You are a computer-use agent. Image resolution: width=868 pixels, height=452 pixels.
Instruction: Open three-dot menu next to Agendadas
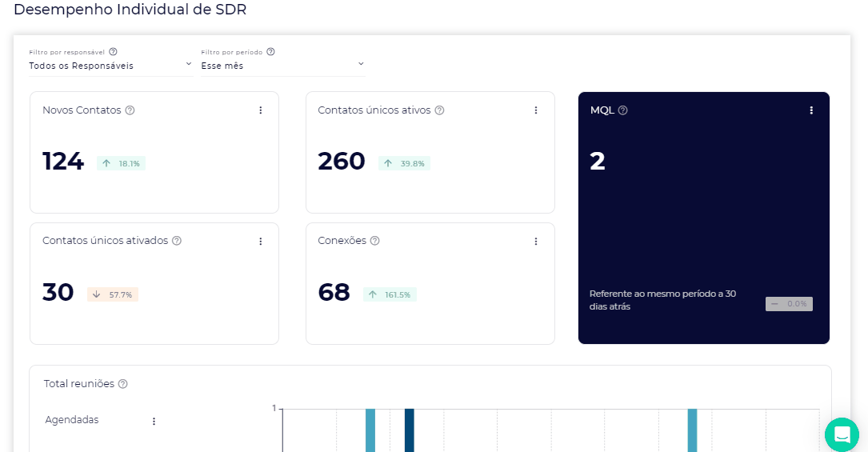154,421
